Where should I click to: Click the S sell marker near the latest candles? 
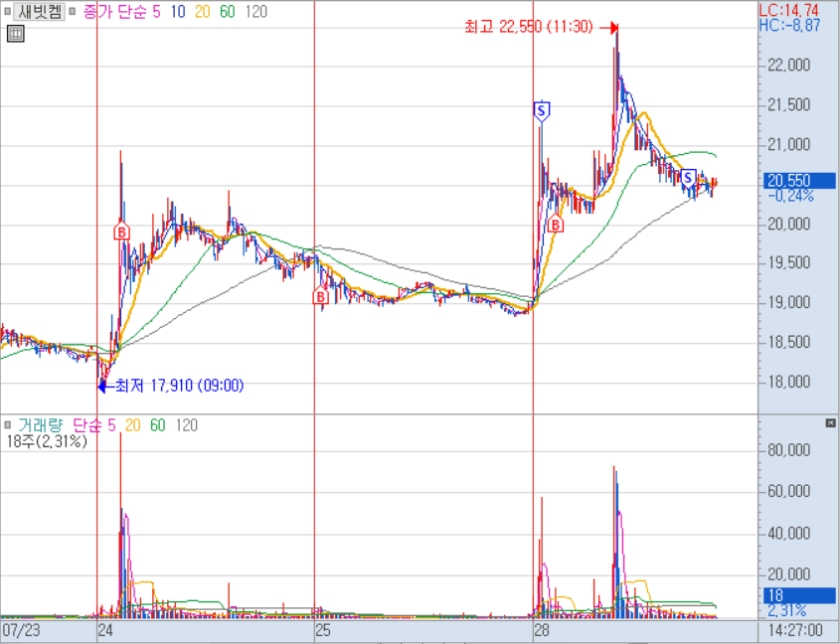(x=687, y=176)
